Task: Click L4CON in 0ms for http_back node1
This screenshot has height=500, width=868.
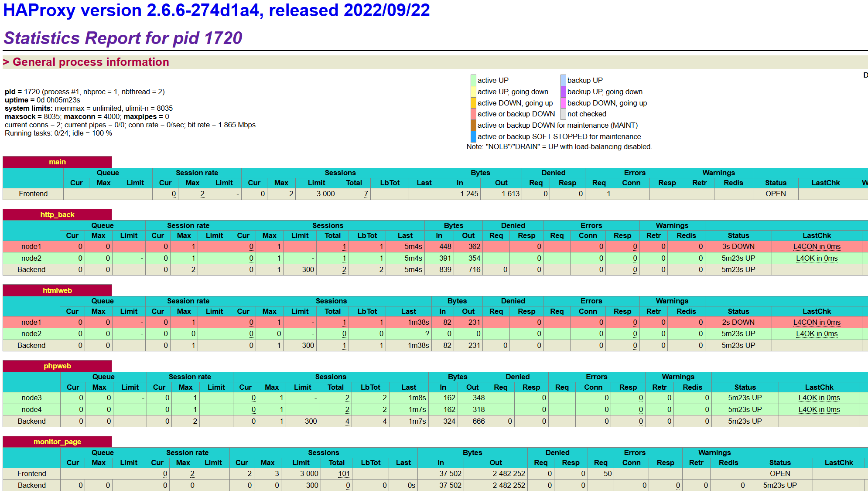Action: (x=817, y=247)
